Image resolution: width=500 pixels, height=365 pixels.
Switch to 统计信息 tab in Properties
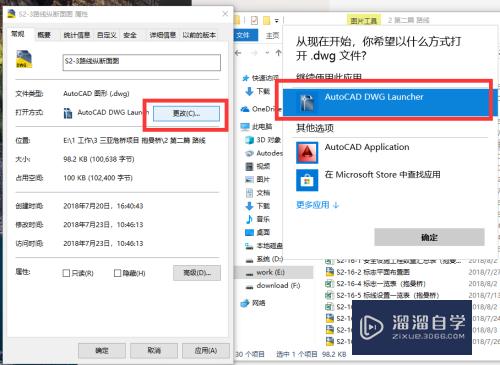pyautogui.click(x=77, y=35)
